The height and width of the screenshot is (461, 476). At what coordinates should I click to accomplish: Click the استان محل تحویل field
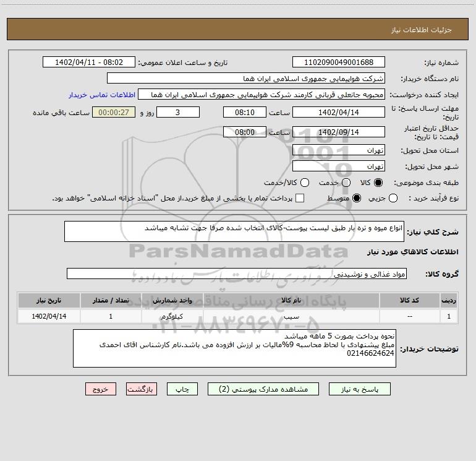click(x=339, y=150)
